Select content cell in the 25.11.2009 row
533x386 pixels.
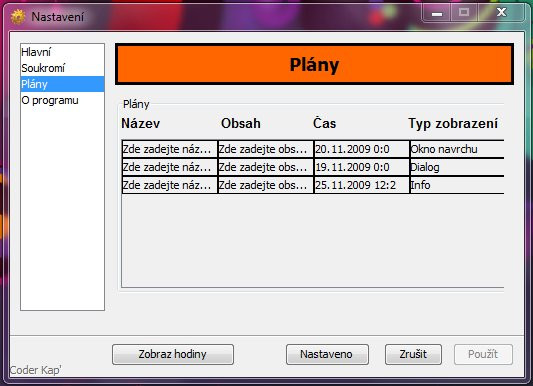coord(265,185)
